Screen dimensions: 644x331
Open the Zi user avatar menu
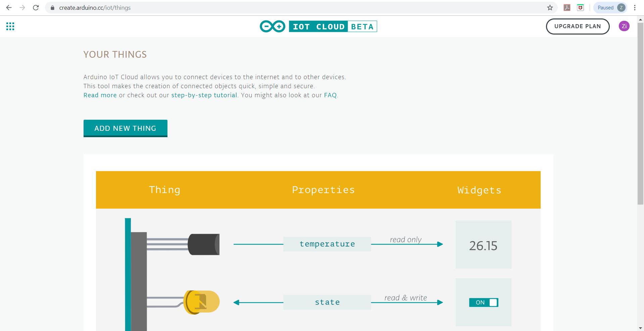pyautogui.click(x=624, y=26)
